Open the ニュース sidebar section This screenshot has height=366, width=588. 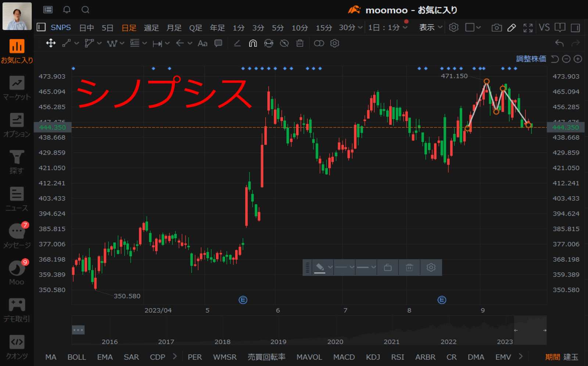17,199
